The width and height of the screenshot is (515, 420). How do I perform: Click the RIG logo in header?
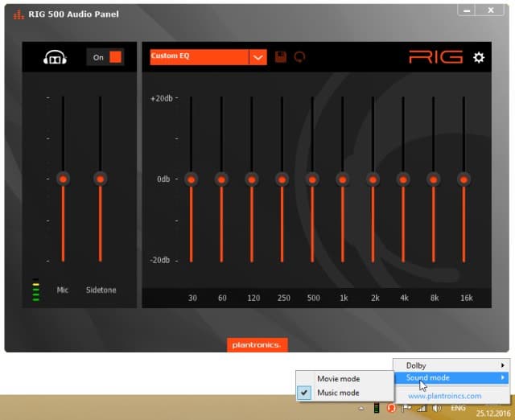point(436,57)
